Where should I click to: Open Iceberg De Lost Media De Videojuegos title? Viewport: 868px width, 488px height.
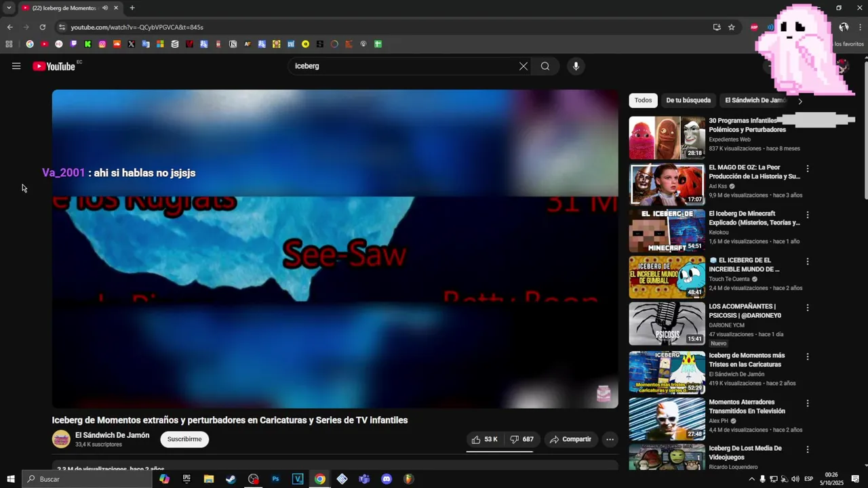click(x=745, y=453)
